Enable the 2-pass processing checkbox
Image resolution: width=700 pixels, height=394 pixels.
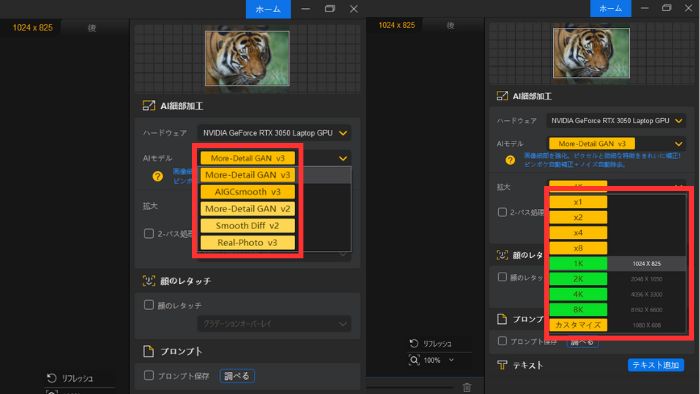pyautogui.click(x=149, y=233)
